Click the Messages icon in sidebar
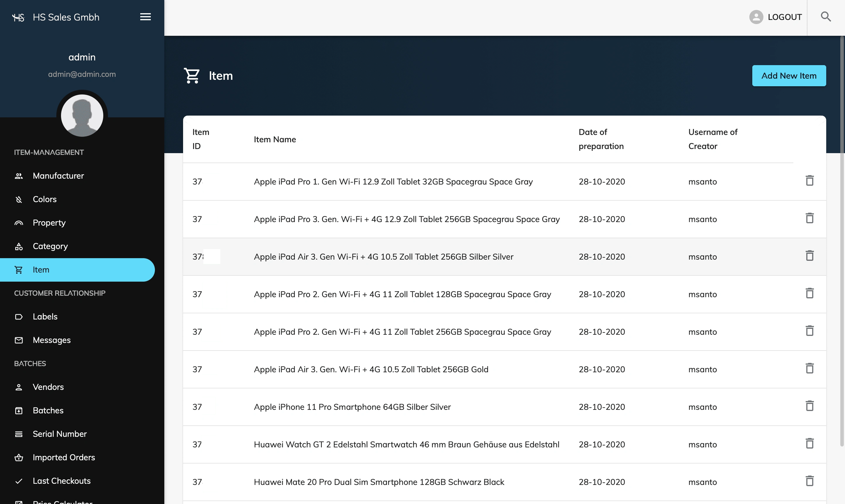845x504 pixels. tap(18, 340)
